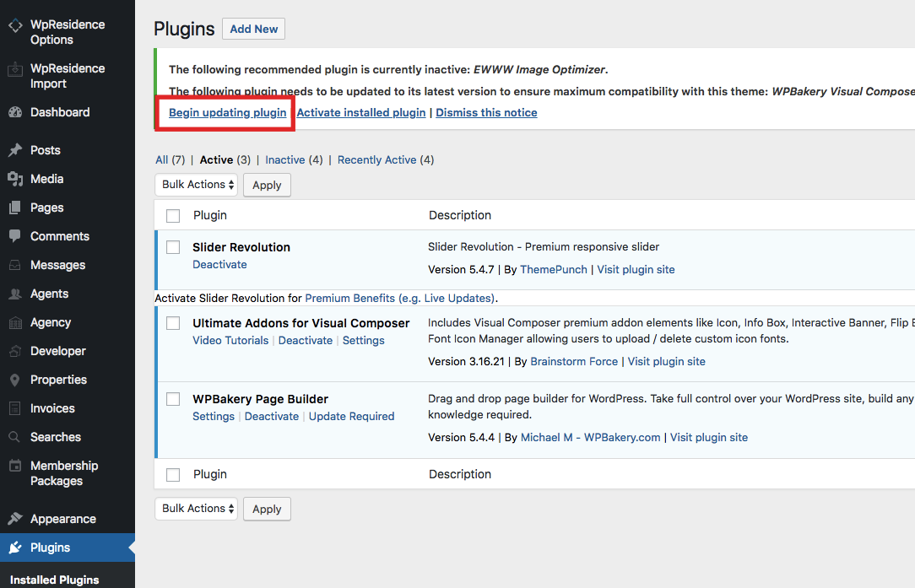This screenshot has width=915, height=588.
Task: Open the top Bulk Actions dropdown
Action: click(197, 185)
